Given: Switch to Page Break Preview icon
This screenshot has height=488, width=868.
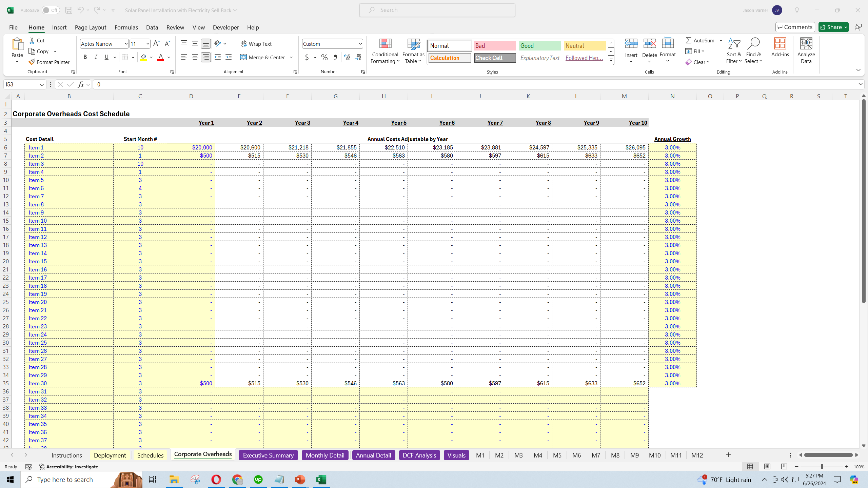Looking at the screenshot, I should point(784,467).
